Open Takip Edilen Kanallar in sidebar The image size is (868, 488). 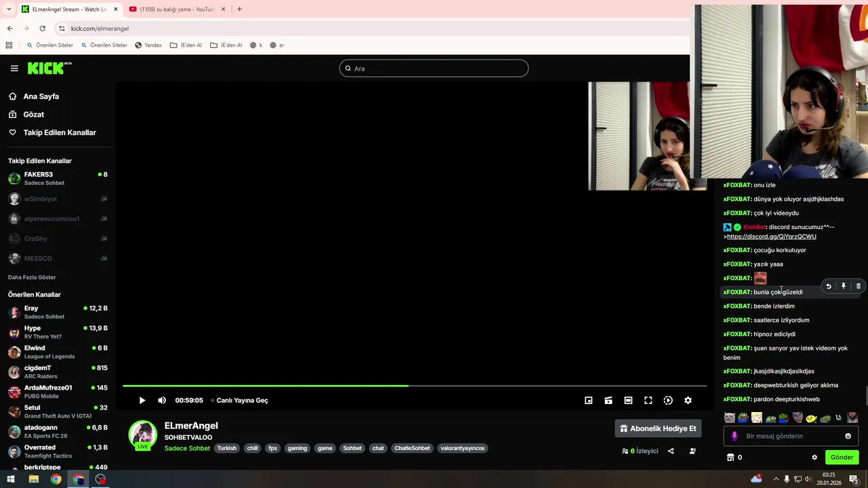tap(60, 132)
